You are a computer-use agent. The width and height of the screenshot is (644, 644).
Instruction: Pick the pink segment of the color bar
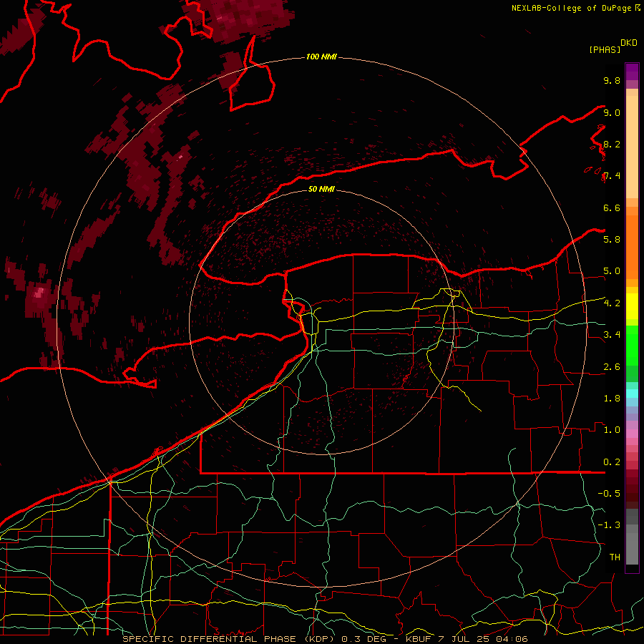pyautogui.click(x=632, y=434)
